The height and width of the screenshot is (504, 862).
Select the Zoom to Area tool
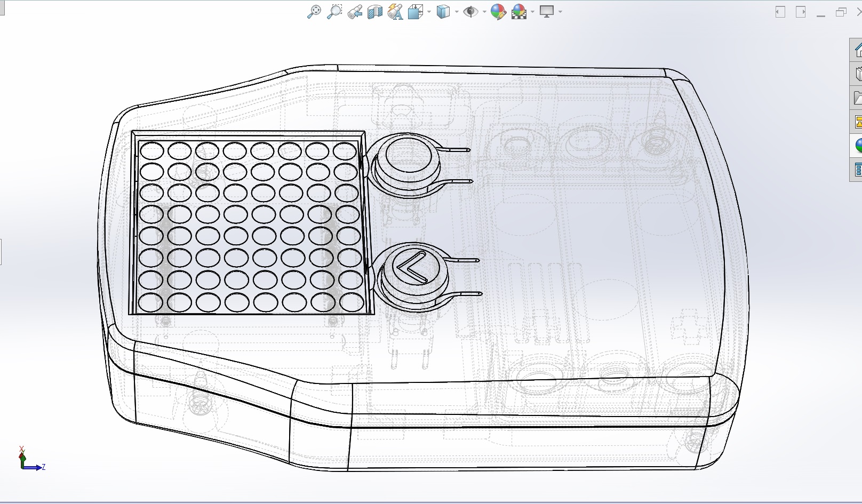click(x=334, y=12)
